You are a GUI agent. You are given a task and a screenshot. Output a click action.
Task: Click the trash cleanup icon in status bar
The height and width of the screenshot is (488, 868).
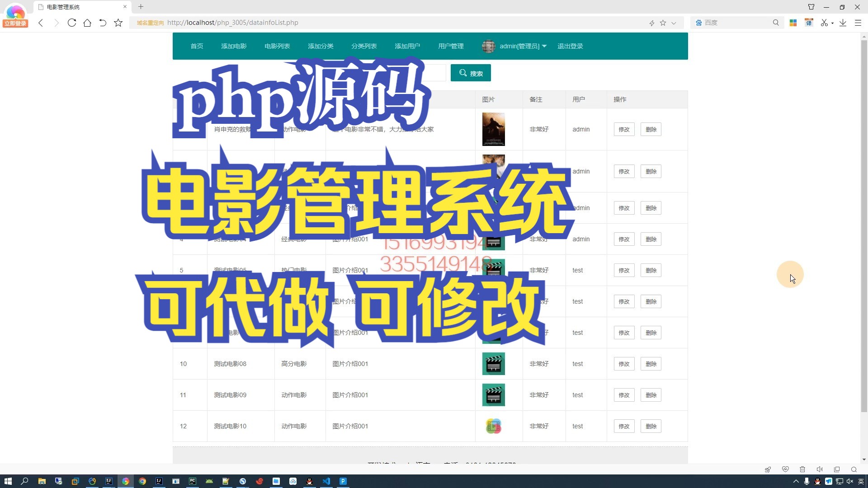coord(802,469)
